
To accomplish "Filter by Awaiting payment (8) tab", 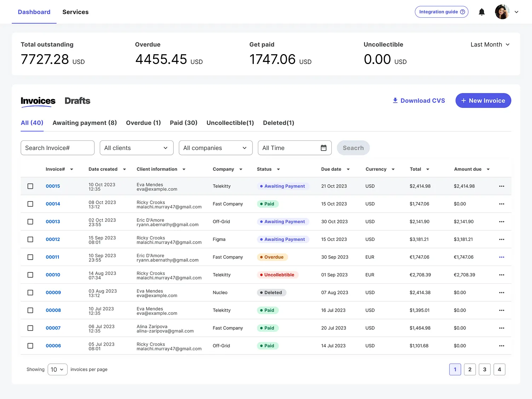I will (x=85, y=123).
